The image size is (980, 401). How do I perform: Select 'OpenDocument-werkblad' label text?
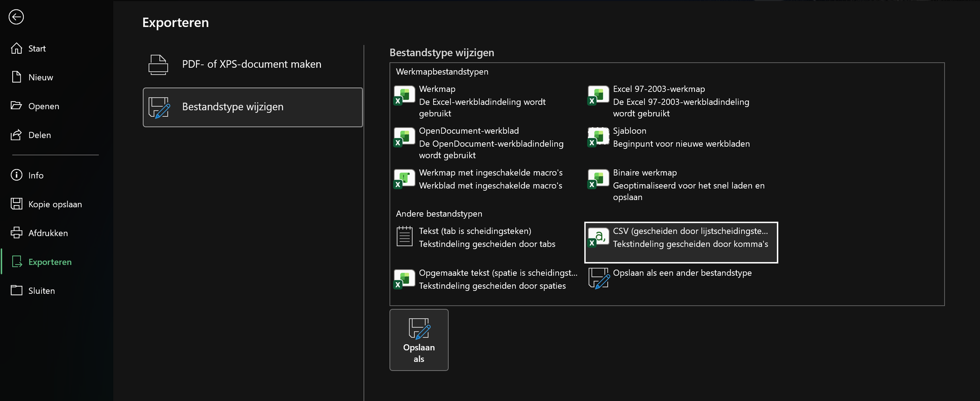[469, 130]
